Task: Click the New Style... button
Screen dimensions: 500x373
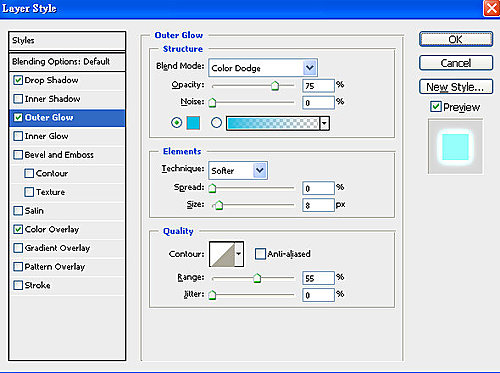Action: (456, 87)
